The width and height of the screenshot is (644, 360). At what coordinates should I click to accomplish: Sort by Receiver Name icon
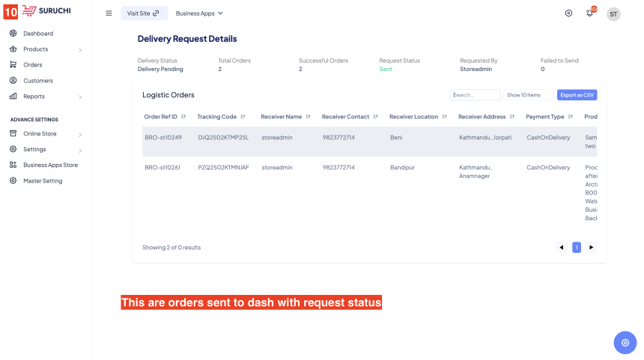309,117
